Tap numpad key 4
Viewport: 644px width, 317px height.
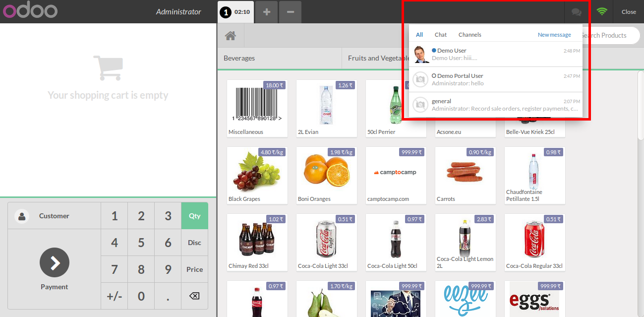coord(115,243)
